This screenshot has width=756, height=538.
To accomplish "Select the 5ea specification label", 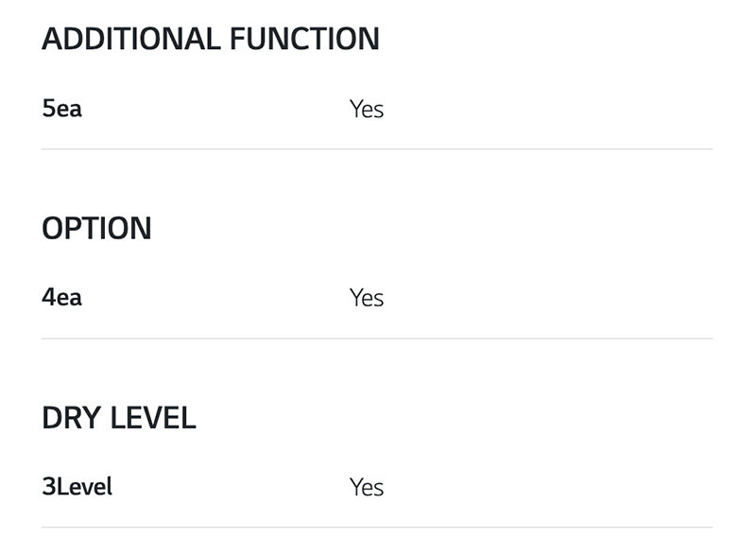I will pos(62,109).
